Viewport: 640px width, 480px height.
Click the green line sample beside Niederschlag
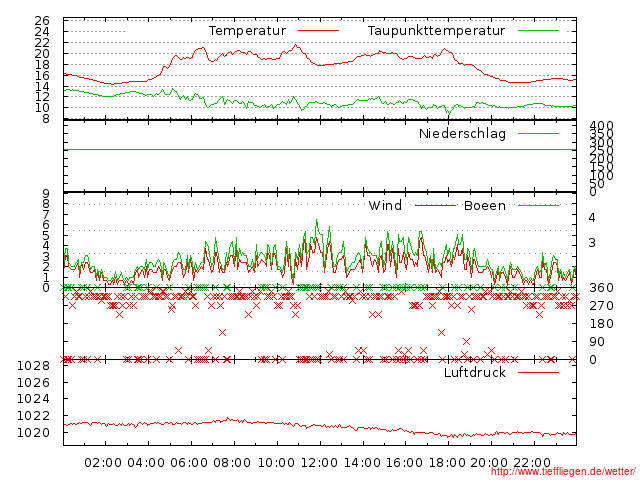point(538,133)
